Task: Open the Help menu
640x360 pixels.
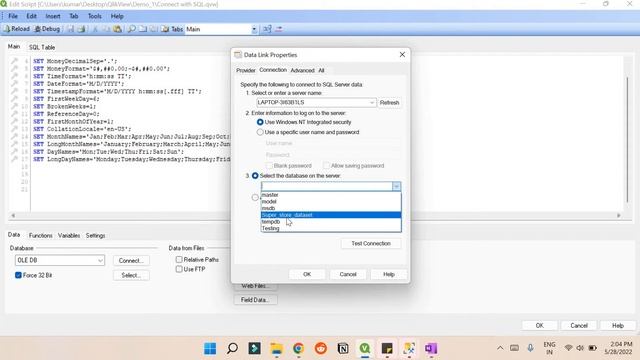Action: click(117, 16)
